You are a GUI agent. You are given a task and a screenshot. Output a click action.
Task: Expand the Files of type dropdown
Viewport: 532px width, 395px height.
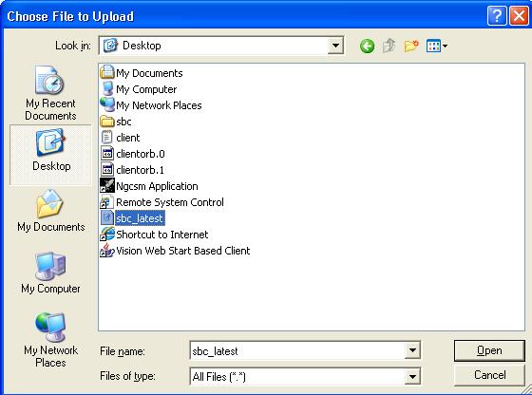412,376
